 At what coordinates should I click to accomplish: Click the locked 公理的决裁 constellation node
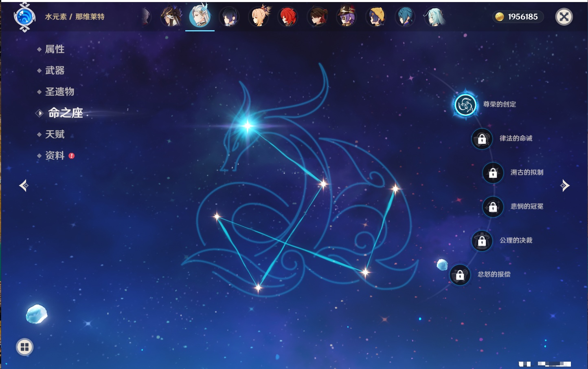point(482,241)
